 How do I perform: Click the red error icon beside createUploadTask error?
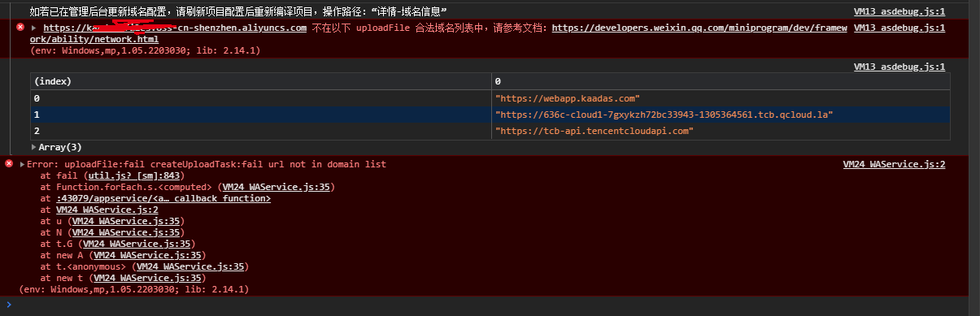click(9, 164)
